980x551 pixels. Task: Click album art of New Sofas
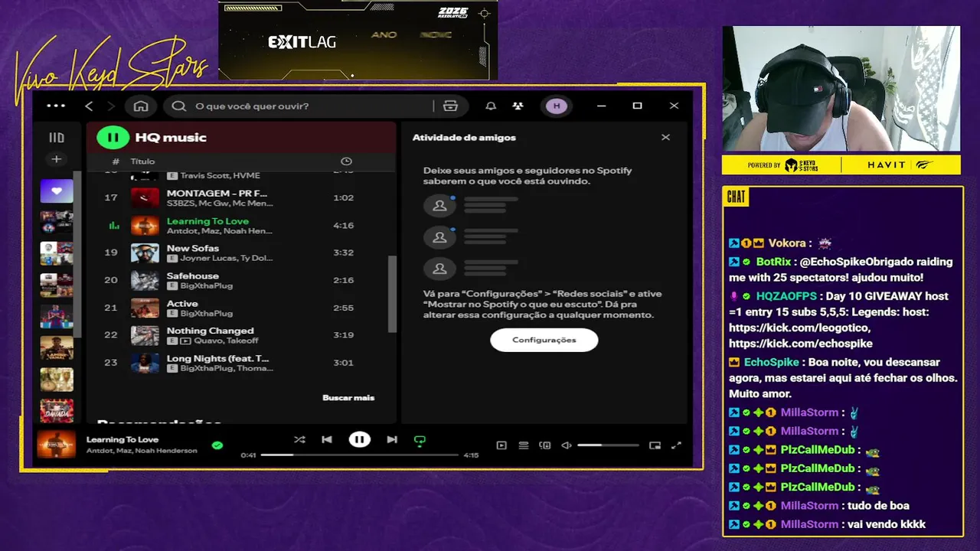[x=145, y=253]
